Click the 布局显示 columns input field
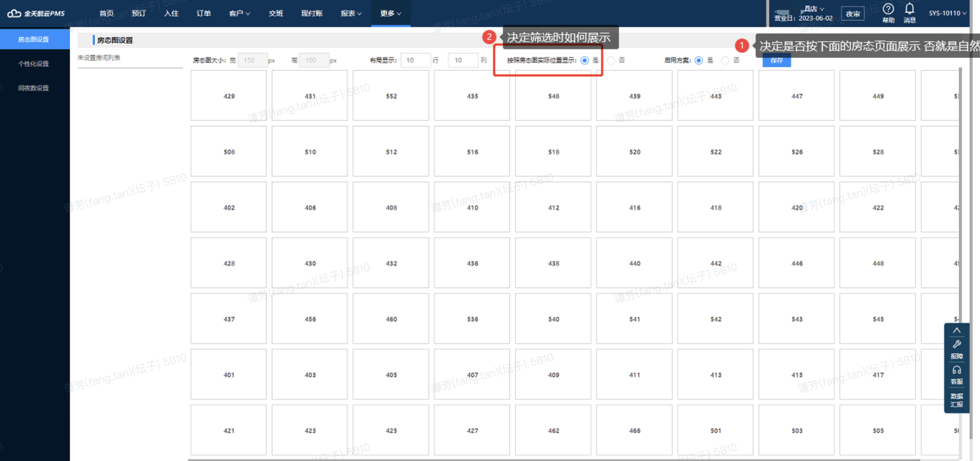The height and width of the screenshot is (461, 980). click(x=463, y=60)
